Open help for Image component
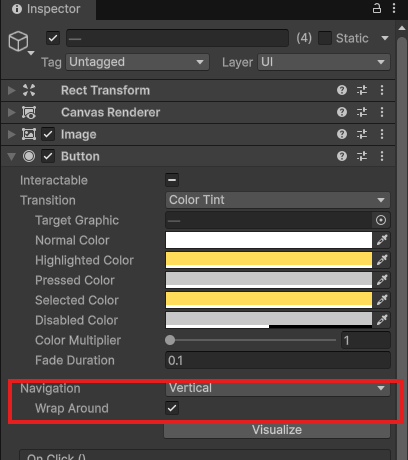The image size is (408, 460). pyautogui.click(x=342, y=134)
